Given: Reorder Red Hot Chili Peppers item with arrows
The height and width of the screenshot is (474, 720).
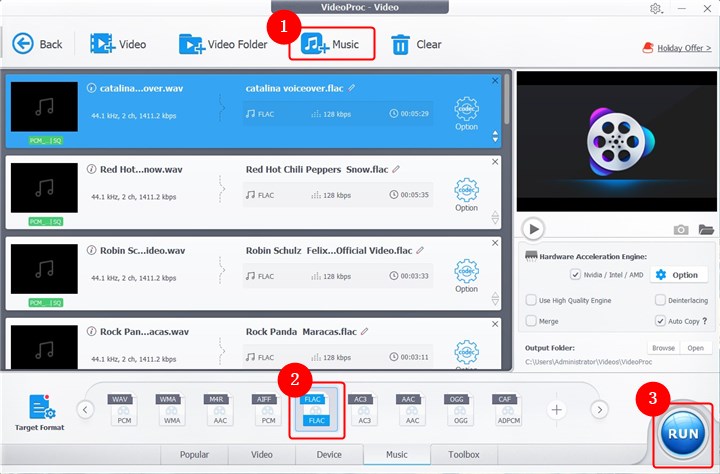Looking at the screenshot, I should 495,217.
